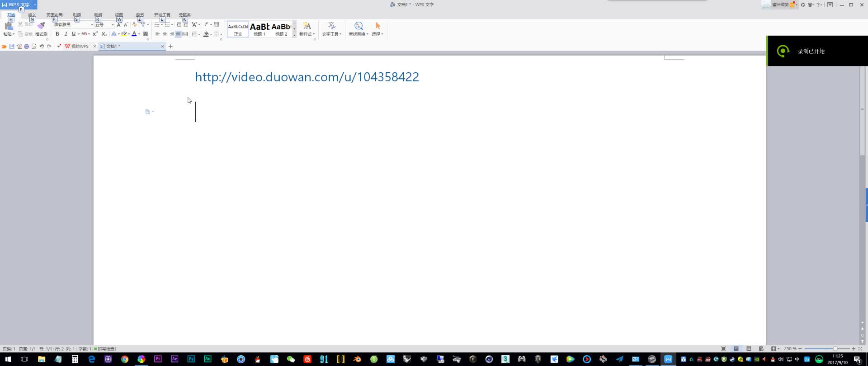Click the numbered list icon
868x366 pixels.
click(167, 24)
